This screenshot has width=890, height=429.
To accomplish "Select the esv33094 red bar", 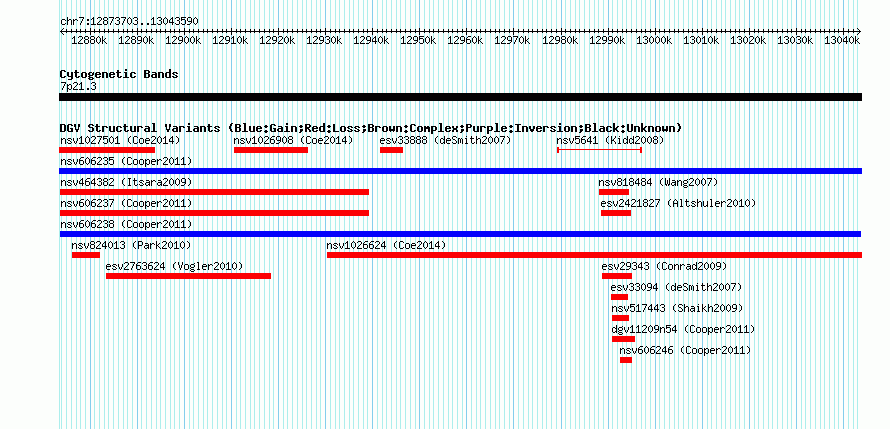I will tap(619, 297).
